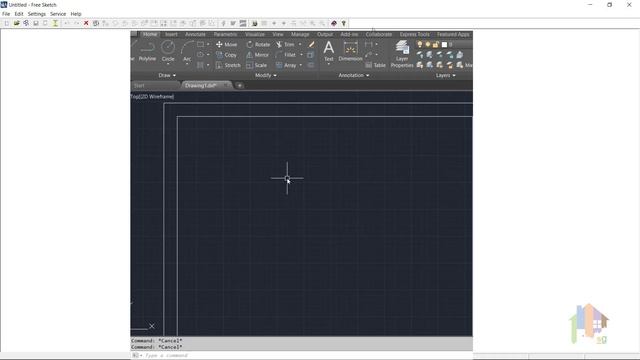Select the Arc tool
This screenshot has height=360, width=640.
point(187,52)
